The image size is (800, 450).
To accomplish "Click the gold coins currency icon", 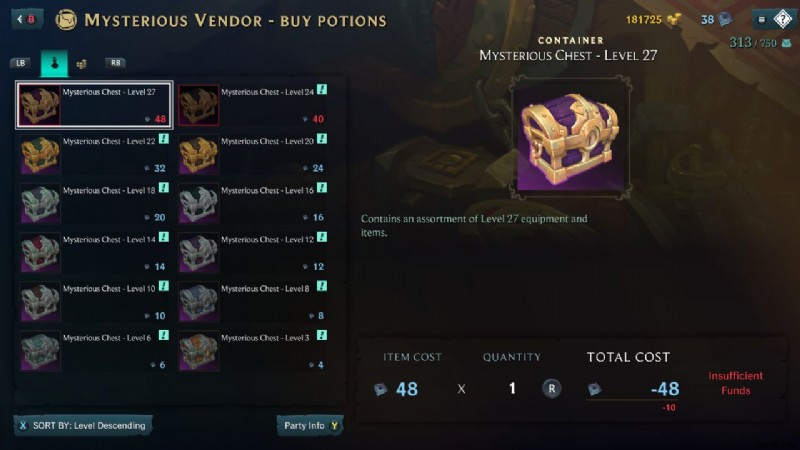I will (x=674, y=19).
